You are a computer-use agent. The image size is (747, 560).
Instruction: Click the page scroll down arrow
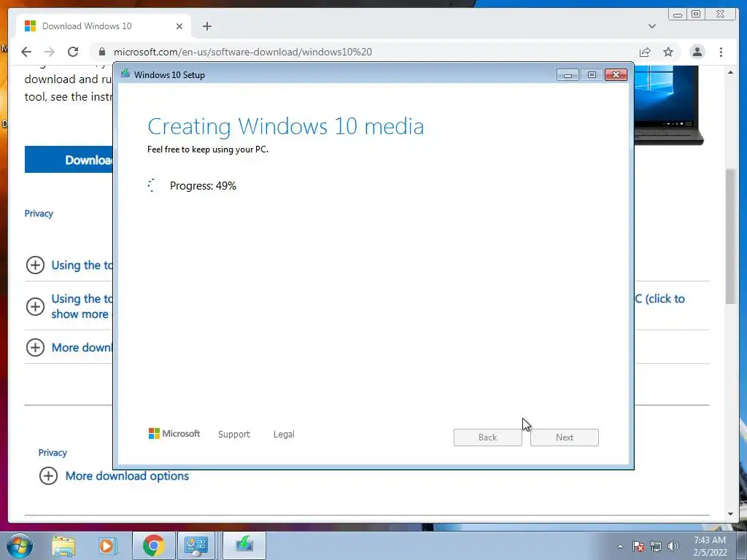[730, 514]
